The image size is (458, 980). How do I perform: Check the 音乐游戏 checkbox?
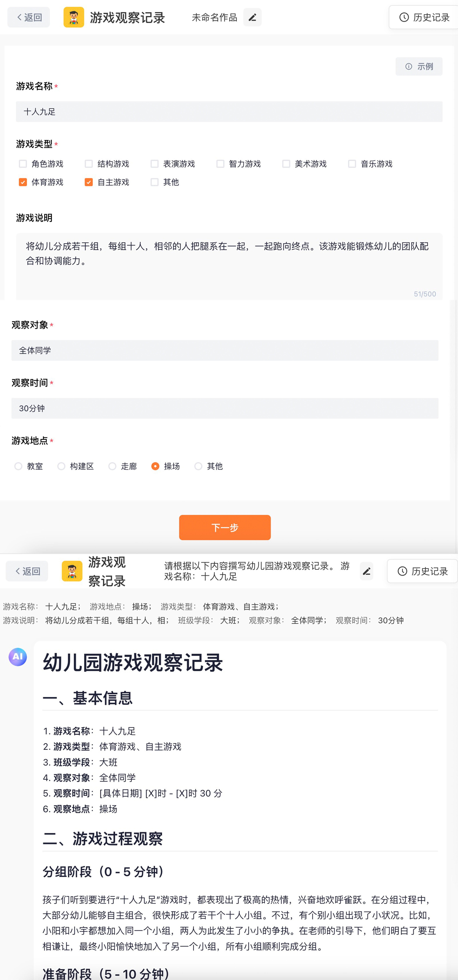point(352,164)
